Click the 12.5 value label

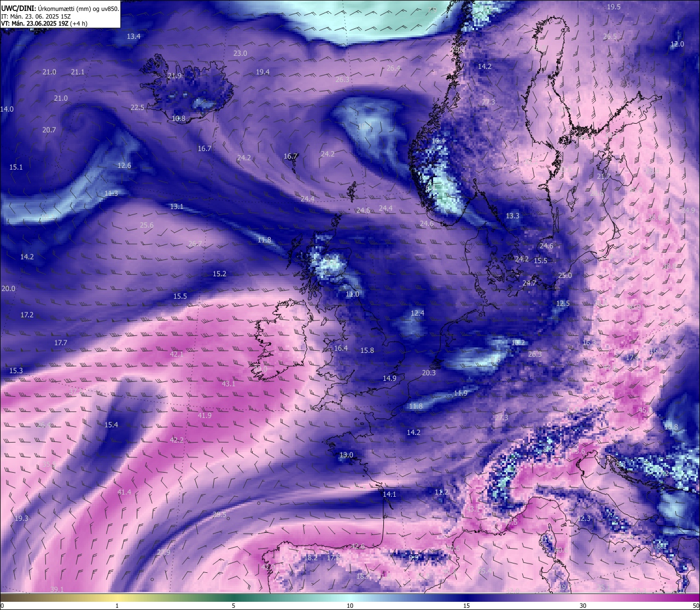563,303
